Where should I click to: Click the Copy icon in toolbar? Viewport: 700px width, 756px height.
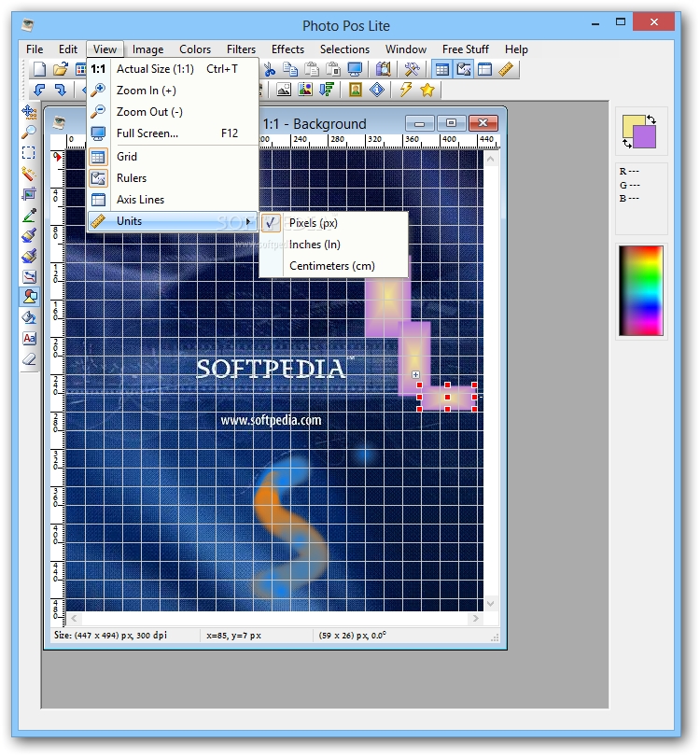290,69
